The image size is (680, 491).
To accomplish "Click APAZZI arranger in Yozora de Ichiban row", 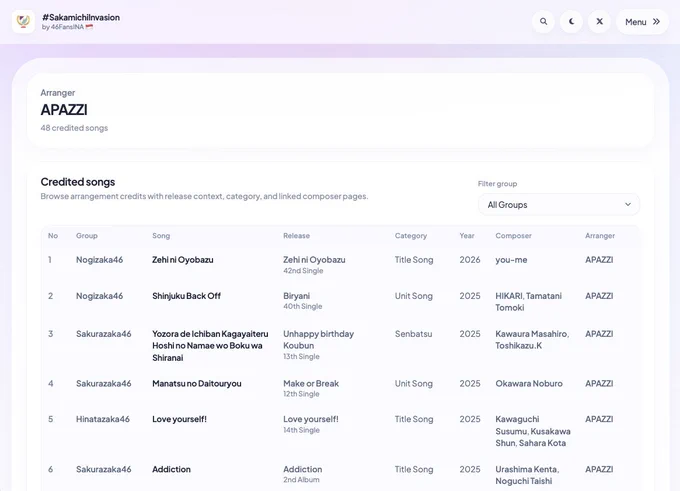I will pos(599,334).
